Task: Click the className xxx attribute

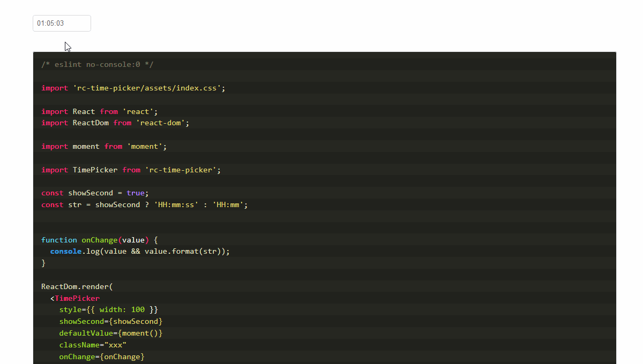Action: click(x=92, y=345)
